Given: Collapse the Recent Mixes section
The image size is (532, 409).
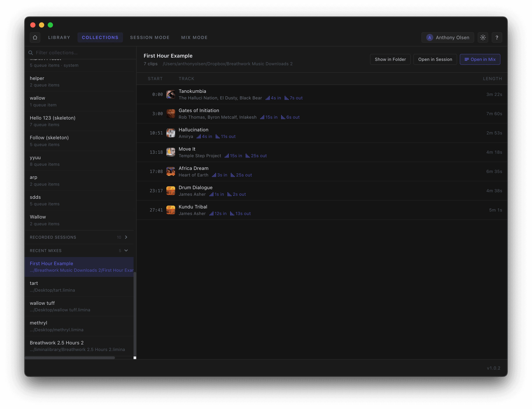Looking at the screenshot, I should click(x=126, y=250).
